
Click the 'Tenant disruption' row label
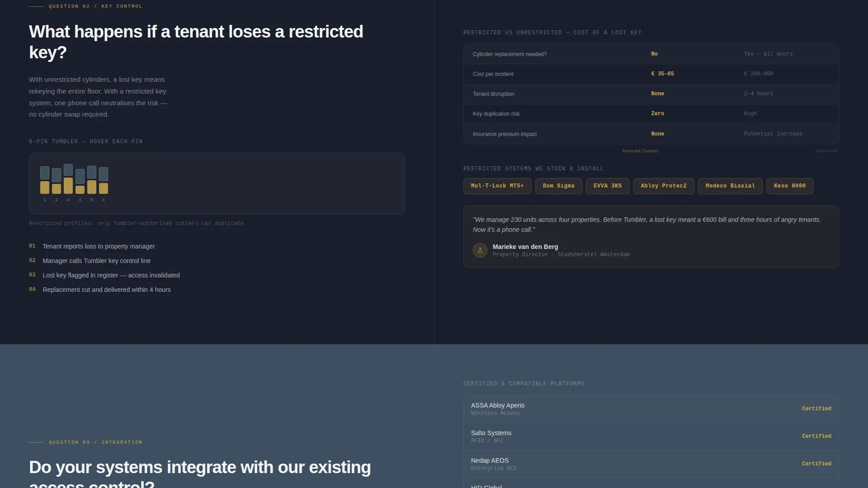click(493, 94)
